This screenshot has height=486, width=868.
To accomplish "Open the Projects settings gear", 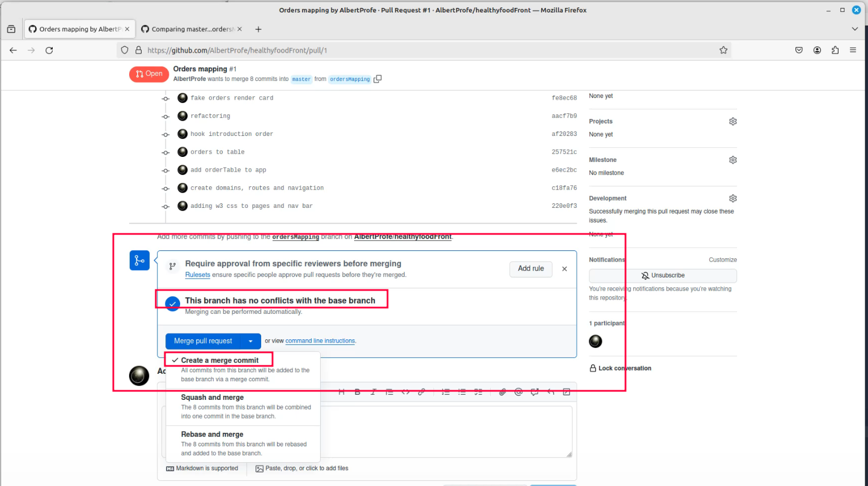I will (x=733, y=121).
